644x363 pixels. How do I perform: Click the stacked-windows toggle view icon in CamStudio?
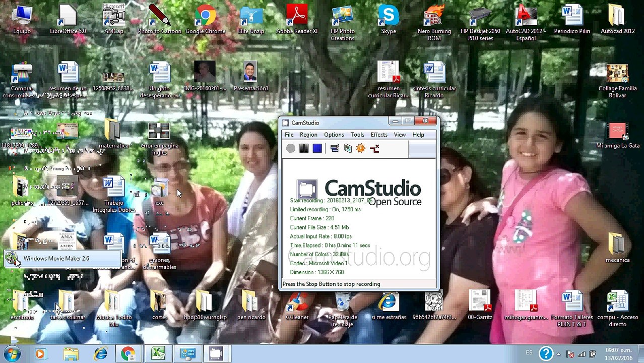click(335, 148)
